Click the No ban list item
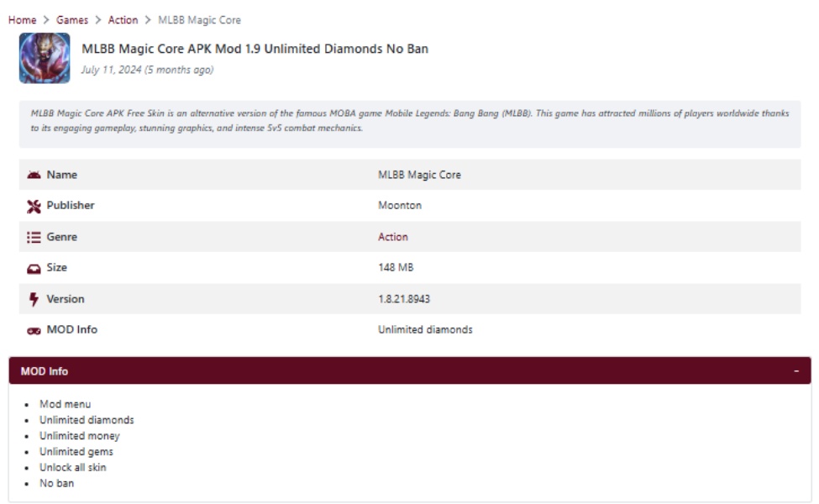Viewport: 819px width, 504px height. [x=56, y=483]
